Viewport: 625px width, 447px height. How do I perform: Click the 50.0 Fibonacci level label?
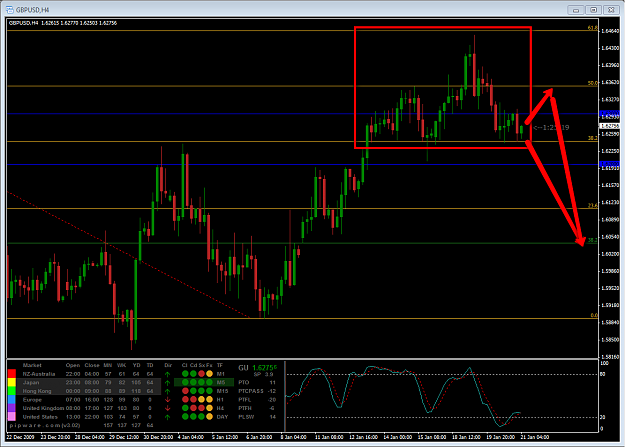click(593, 83)
